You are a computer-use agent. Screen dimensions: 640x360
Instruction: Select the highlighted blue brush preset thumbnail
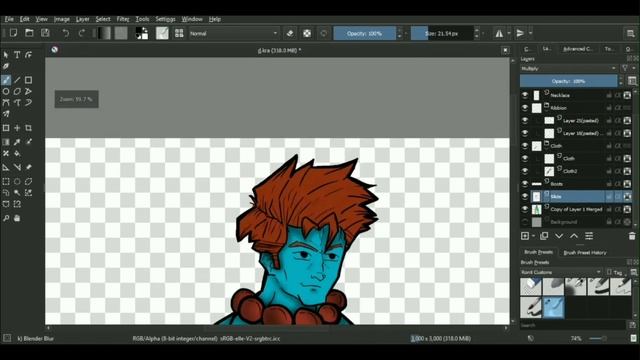coord(553,307)
